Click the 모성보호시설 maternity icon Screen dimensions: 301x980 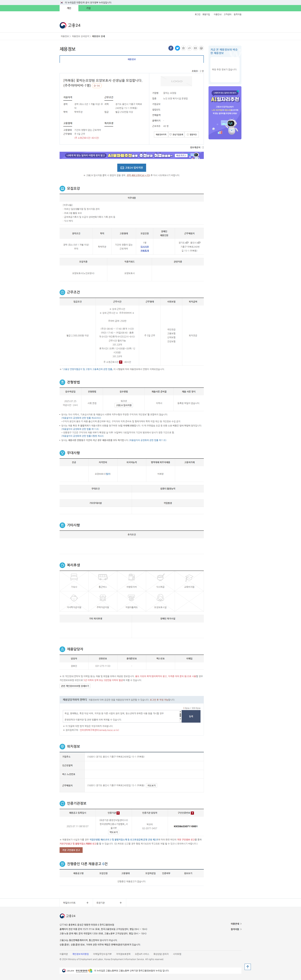pos(161,598)
